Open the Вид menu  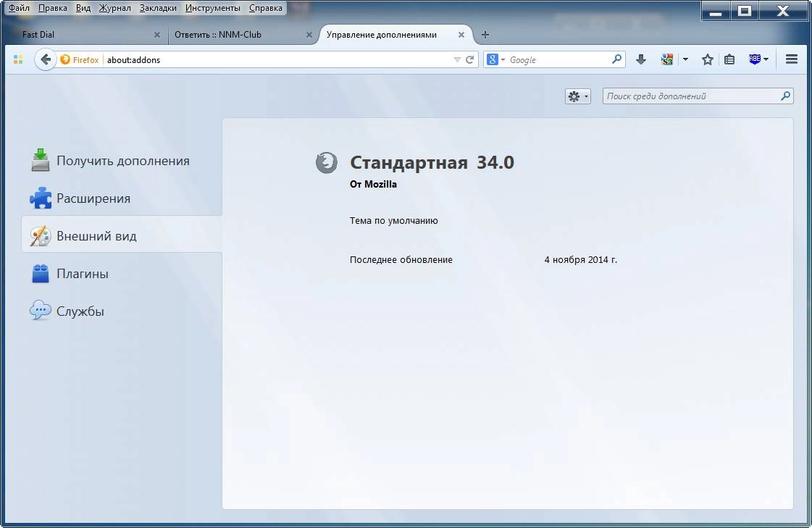pyautogui.click(x=83, y=8)
